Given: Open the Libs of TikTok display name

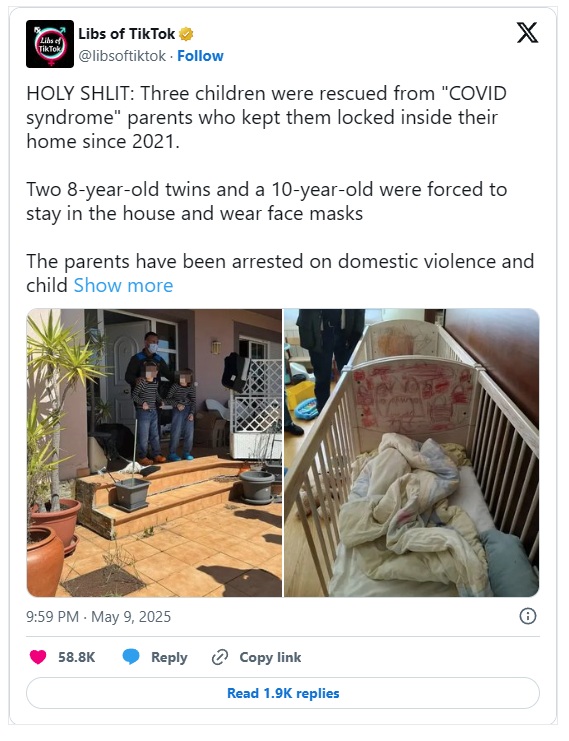Looking at the screenshot, I should 126,34.
